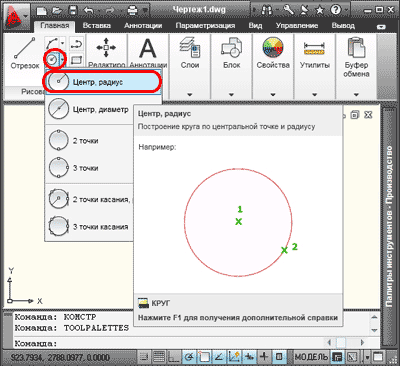The image size is (400, 366).
Task: Switch to the Вид ribbon tab
Action: point(255,26)
